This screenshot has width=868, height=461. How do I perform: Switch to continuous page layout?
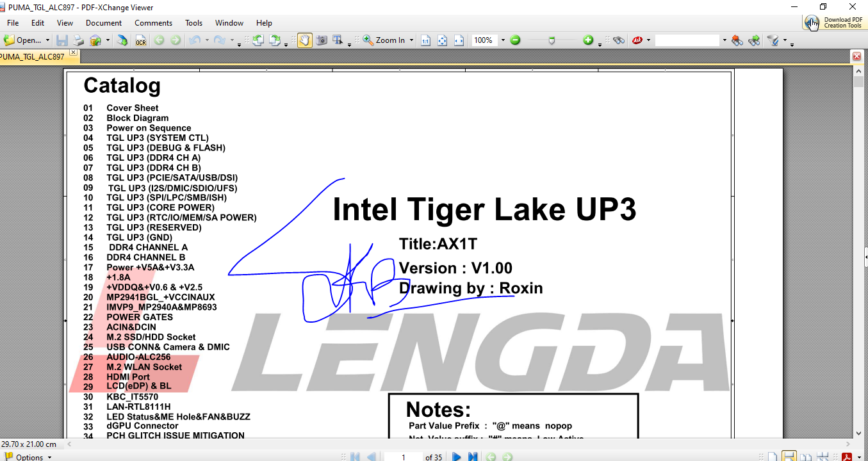789,457
